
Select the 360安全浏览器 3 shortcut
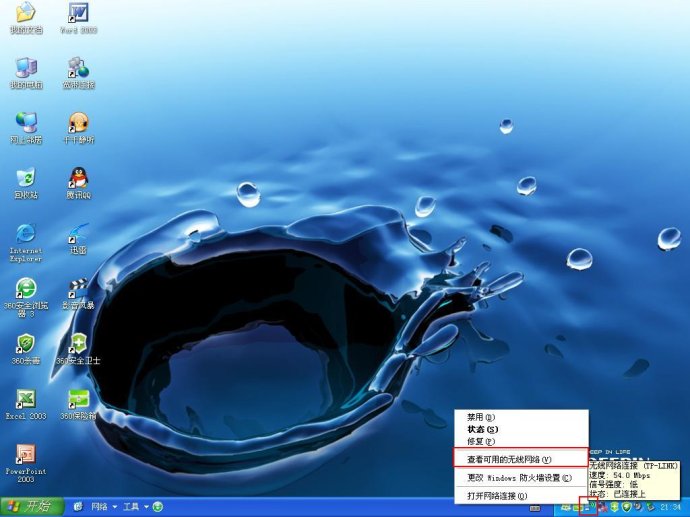click(26, 297)
